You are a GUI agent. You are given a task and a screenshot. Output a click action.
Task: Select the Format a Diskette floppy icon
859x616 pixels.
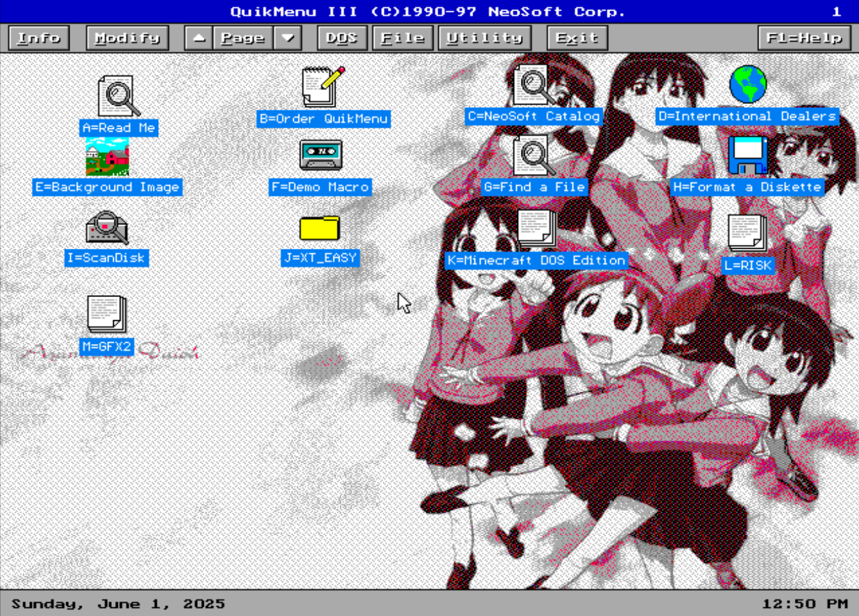click(x=748, y=155)
